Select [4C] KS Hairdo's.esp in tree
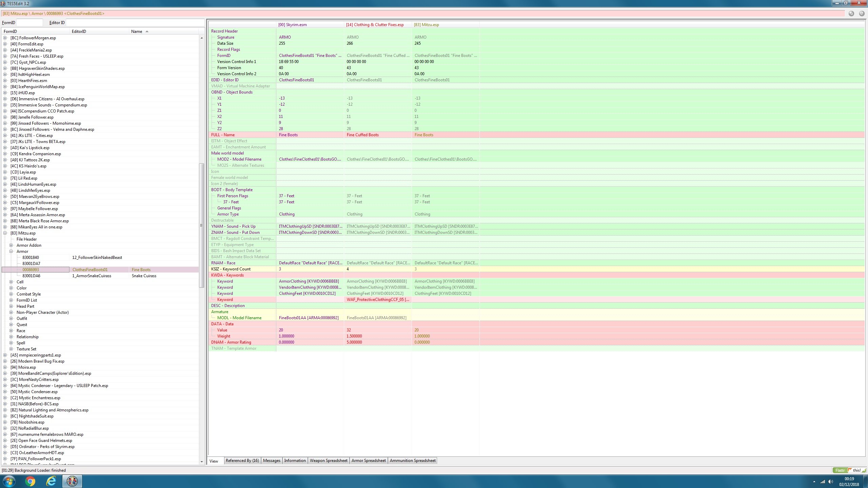The width and height of the screenshot is (868, 488). click(x=28, y=166)
